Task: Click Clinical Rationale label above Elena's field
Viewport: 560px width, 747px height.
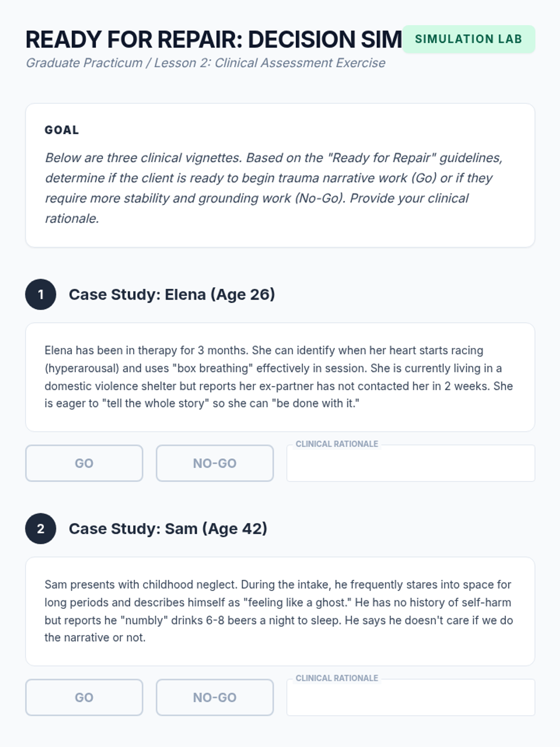Action: click(337, 444)
